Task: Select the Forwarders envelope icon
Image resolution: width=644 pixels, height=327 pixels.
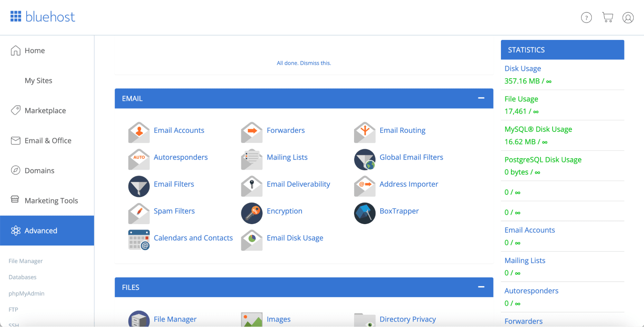Action: coord(251,132)
